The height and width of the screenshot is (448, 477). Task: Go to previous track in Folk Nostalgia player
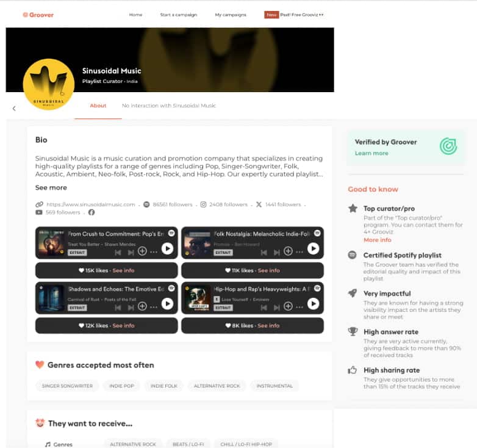[x=264, y=252]
